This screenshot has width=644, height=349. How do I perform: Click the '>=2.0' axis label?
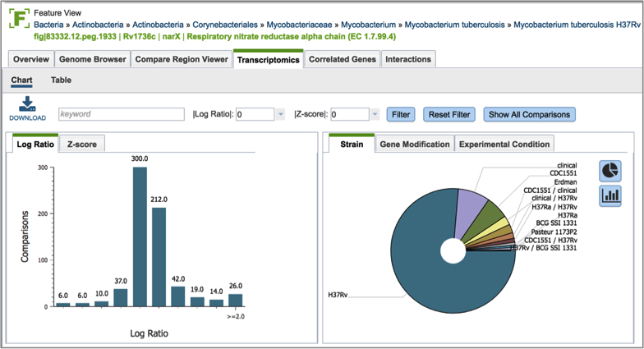pyautogui.click(x=236, y=317)
